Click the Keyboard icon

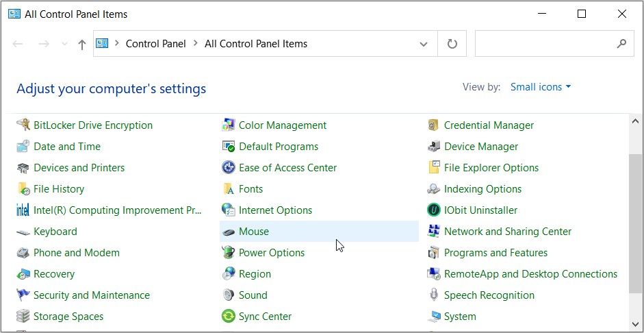point(23,232)
